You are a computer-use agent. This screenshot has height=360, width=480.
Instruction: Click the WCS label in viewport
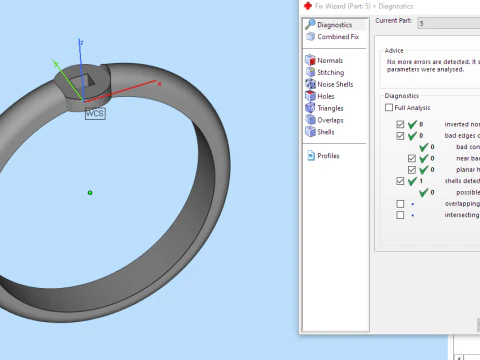95,114
